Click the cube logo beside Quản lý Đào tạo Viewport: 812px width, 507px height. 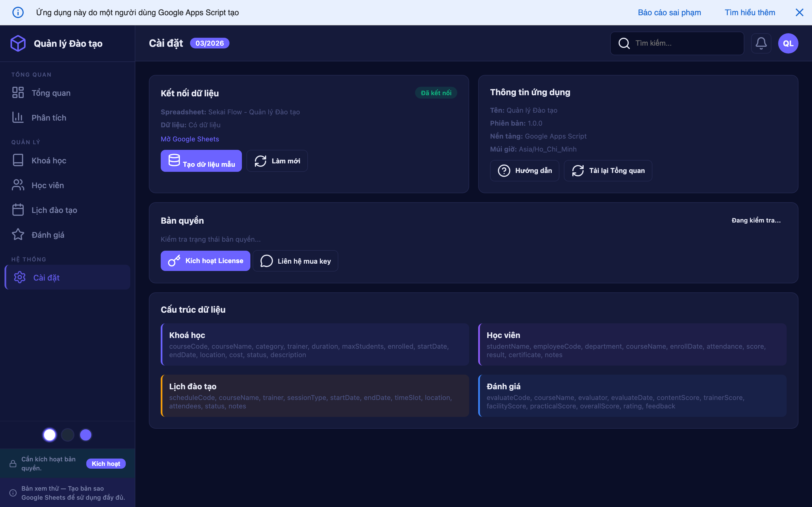[x=18, y=43]
